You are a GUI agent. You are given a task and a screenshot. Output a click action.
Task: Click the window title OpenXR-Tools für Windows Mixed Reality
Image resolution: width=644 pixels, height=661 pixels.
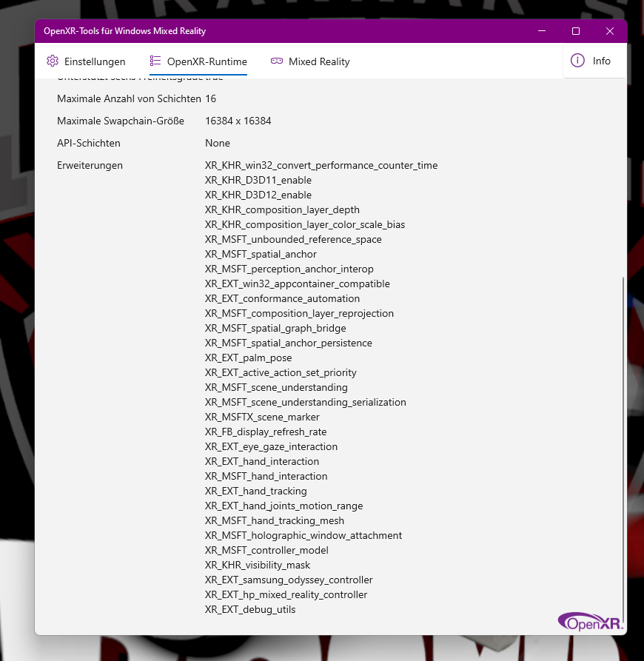125,31
